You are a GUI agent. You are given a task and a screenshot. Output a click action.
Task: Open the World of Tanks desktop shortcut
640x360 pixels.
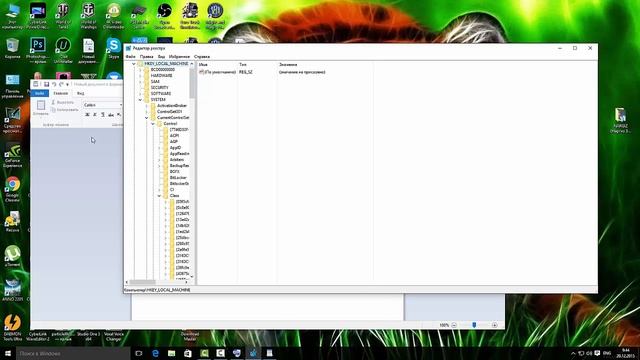pos(63,16)
